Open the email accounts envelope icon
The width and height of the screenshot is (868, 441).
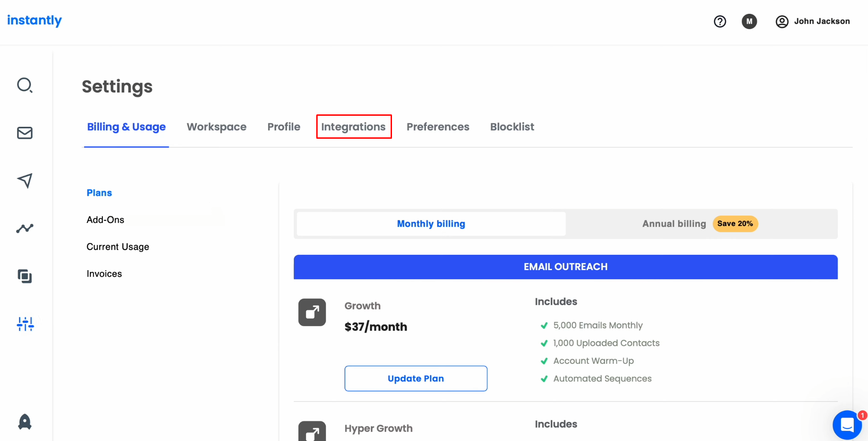[25, 133]
